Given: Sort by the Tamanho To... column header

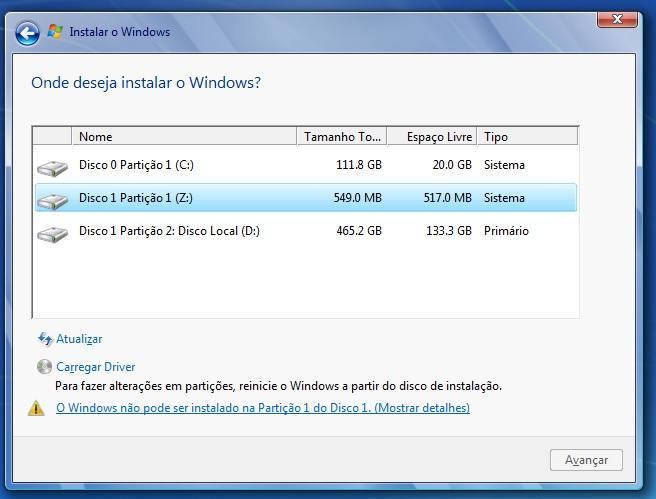Looking at the screenshot, I should pos(342,136).
